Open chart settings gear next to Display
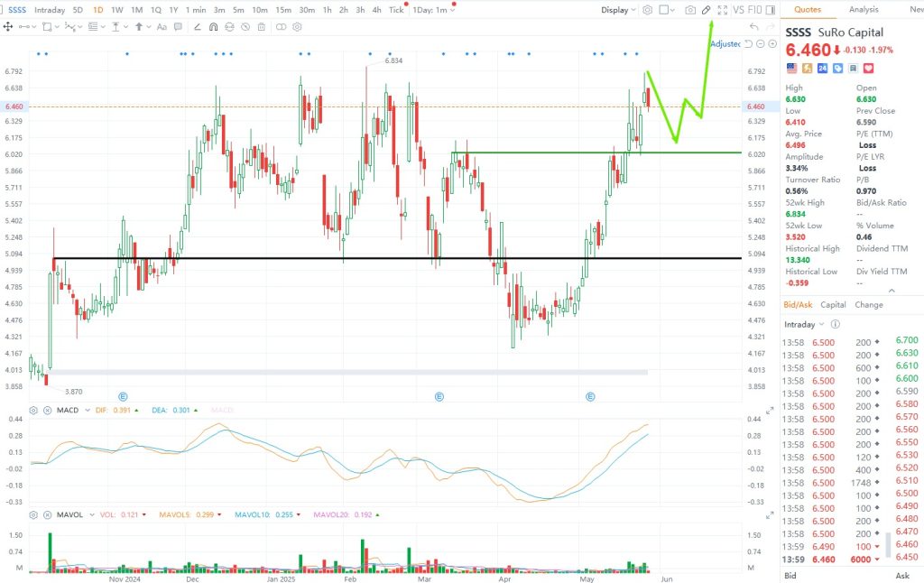This screenshot has width=924, height=583. pos(647,10)
